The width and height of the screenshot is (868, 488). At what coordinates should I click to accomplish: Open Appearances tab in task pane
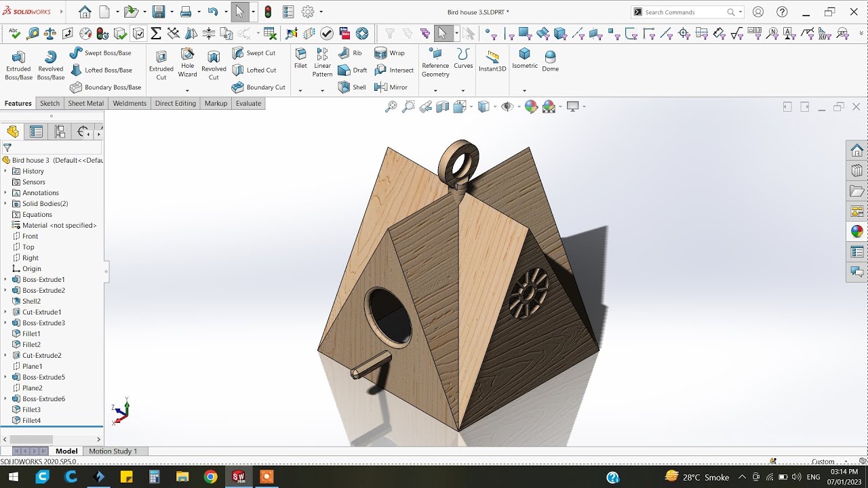[857, 231]
